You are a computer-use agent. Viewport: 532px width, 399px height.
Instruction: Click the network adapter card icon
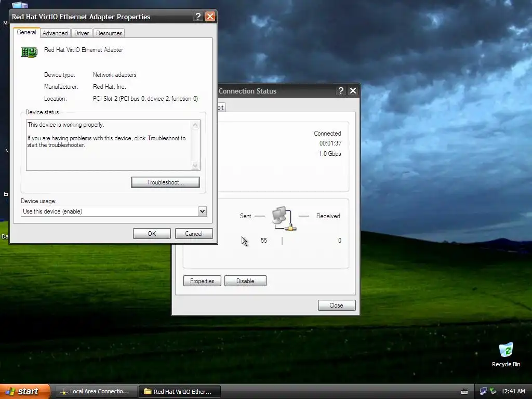point(29,52)
